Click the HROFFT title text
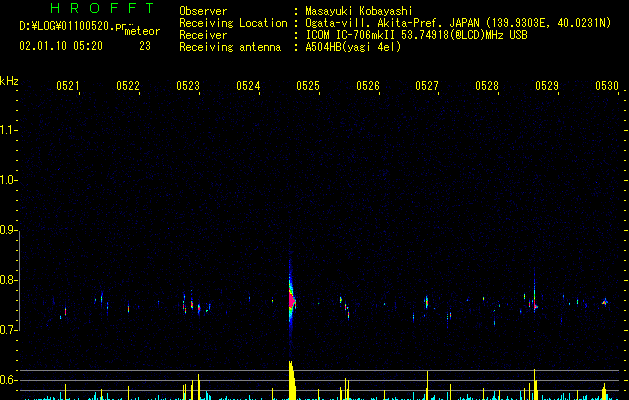 pos(103,8)
